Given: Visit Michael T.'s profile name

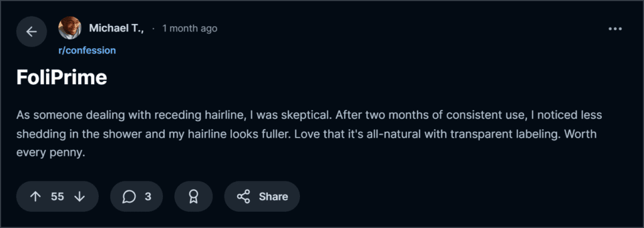Looking at the screenshot, I should [116, 28].
